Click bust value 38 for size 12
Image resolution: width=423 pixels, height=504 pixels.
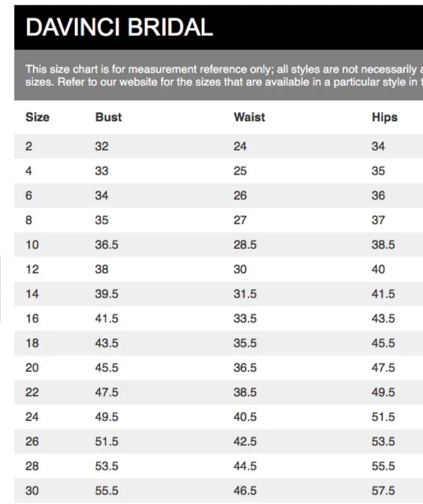tap(102, 269)
